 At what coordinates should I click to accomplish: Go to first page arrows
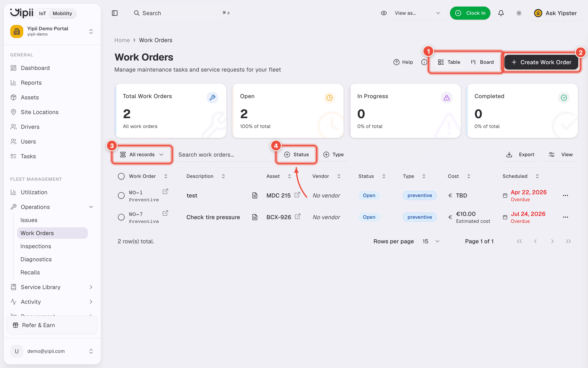click(x=519, y=241)
